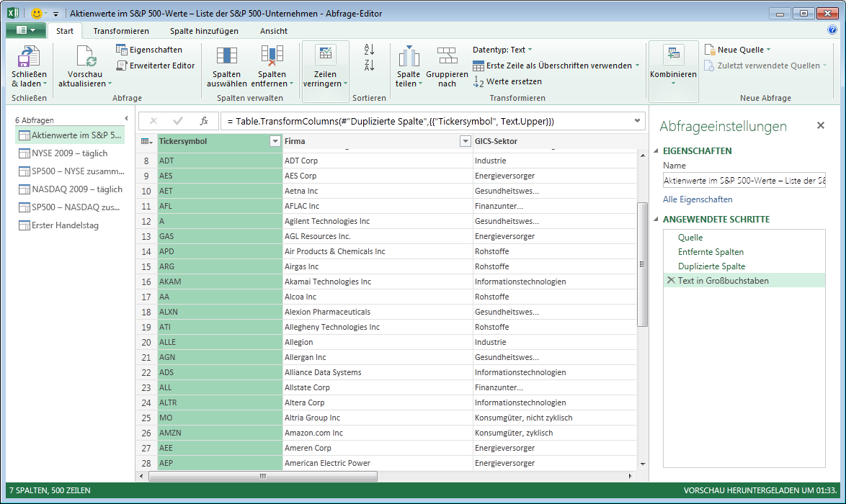Use Erste Zeile als Überschriften verwenden
Image resolution: width=846 pixels, height=504 pixels.
click(556, 66)
